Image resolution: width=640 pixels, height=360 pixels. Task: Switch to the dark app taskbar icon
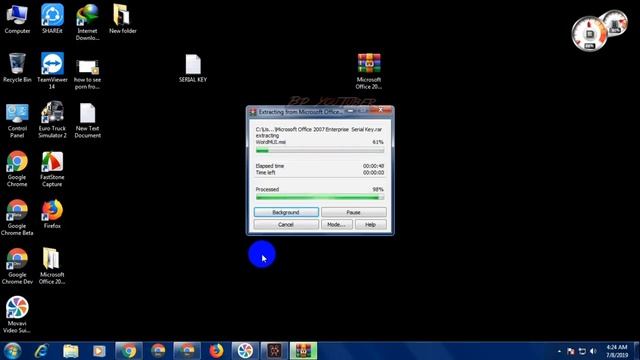pyautogui.click(x=274, y=351)
